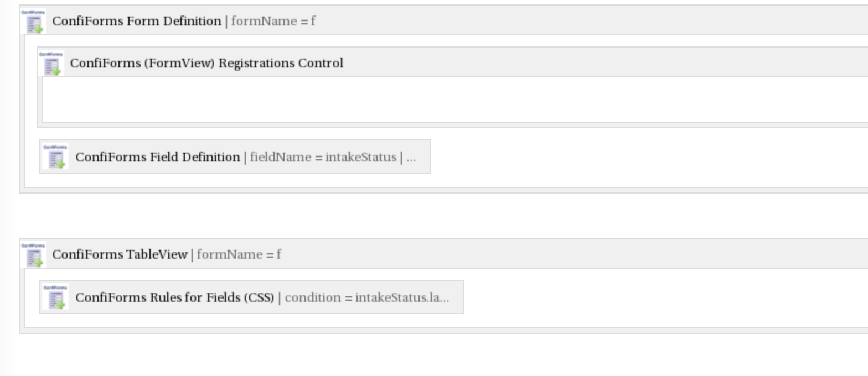The image size is (868, 376).
Task: Click the blank editor area below the macros
Action: click(x=387, y=357)
